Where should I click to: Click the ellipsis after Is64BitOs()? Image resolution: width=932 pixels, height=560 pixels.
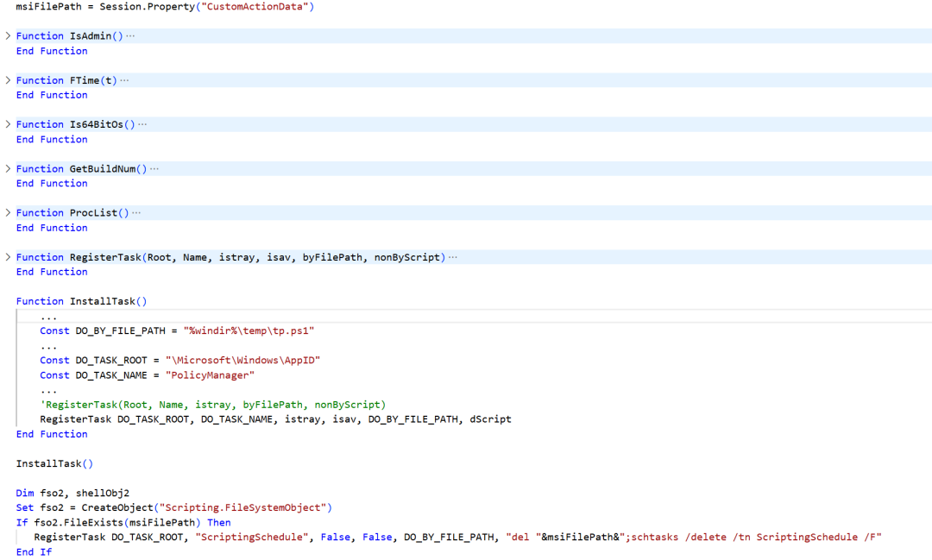(x=142, y=125)
